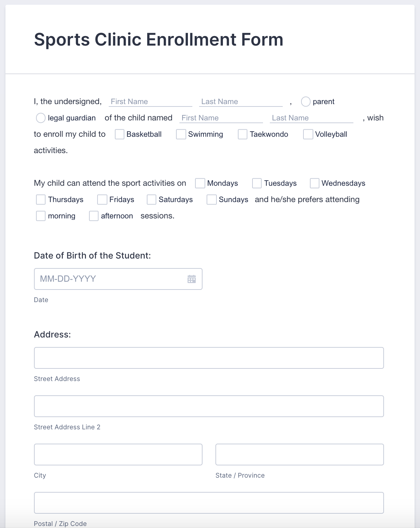Image resolution: width=420 pixels, height=528 pixels.
Task: Check the morning sessions checkbox
Action: tap(41, 216)
